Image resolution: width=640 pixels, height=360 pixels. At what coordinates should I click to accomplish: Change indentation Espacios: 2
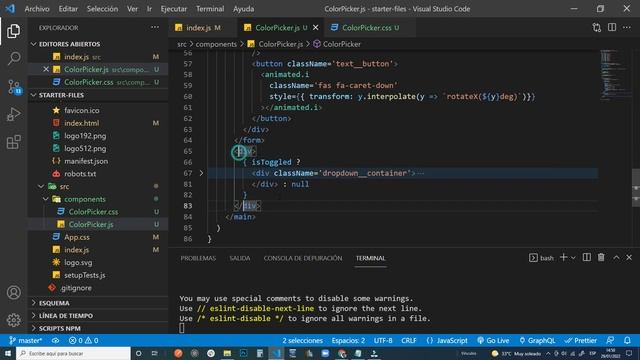(x=348, y=340)
